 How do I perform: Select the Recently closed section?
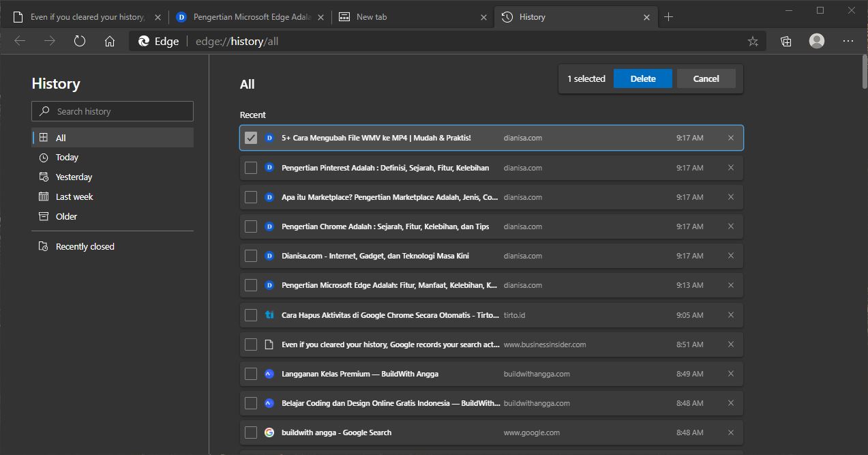pos(85,246)
